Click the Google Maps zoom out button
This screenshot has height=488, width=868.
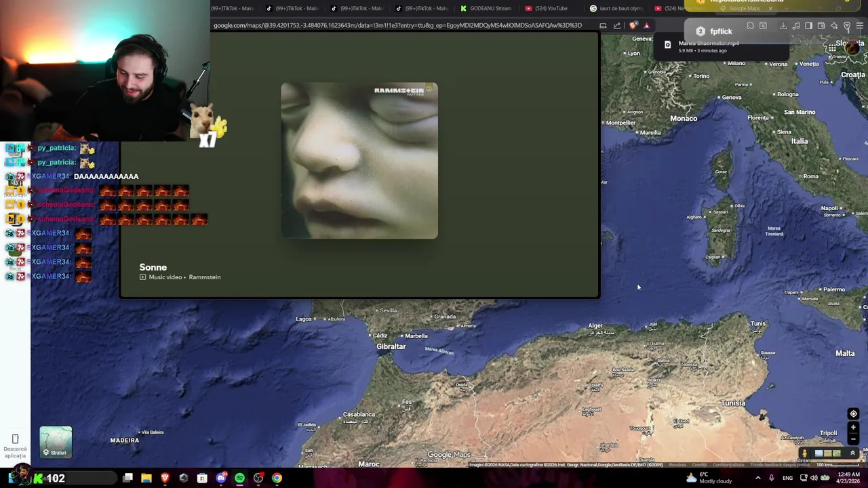tap(853, 439)
